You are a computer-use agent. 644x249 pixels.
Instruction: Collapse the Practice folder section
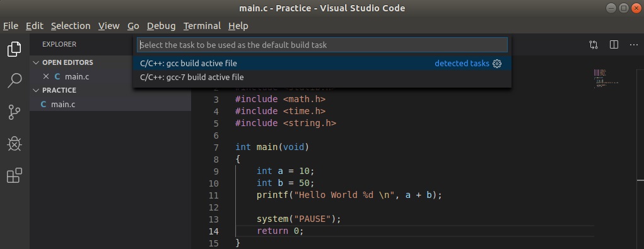point(37,90)
